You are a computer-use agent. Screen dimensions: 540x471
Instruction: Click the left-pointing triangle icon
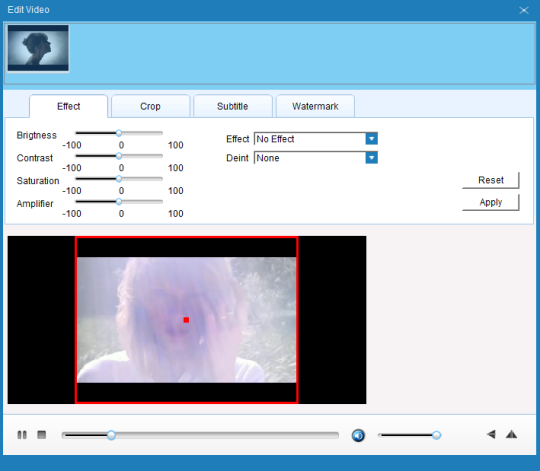click(491, 435)
